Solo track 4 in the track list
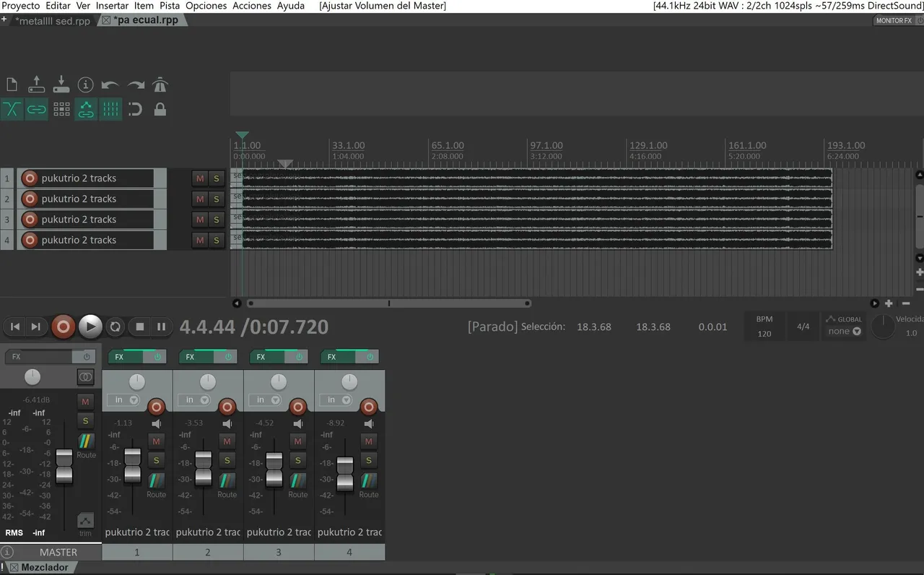The image size is (924, 575). coord(216,240)
